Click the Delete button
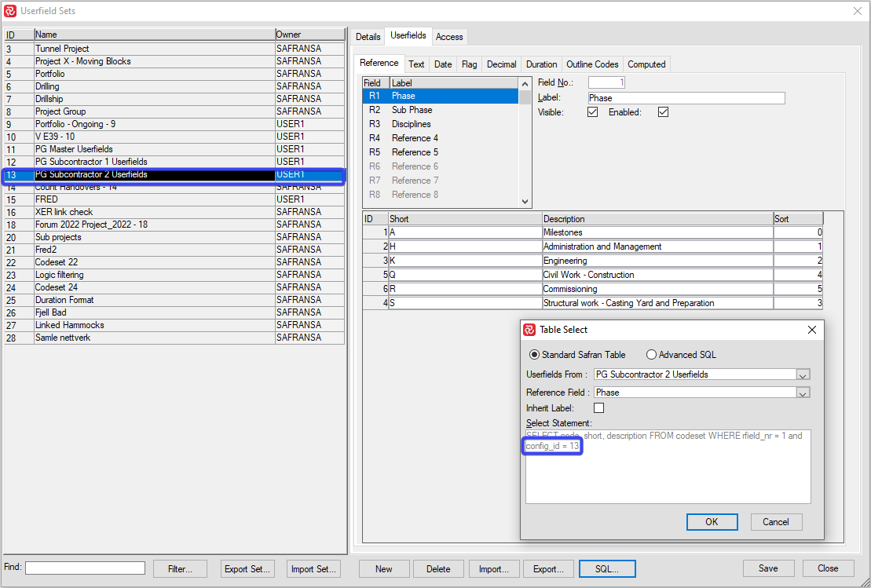The image size is (871, 588). [438, 568]
